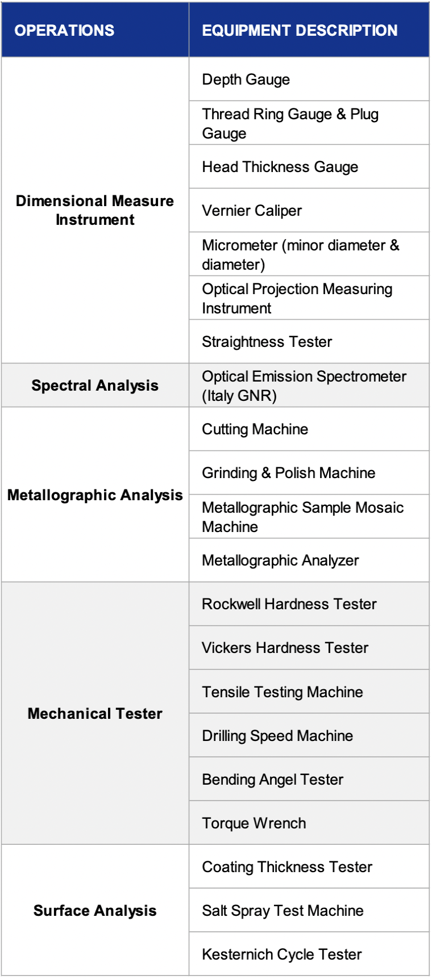Click the EQUIPMENT DESCRIPTION column header

coord(309,30)
